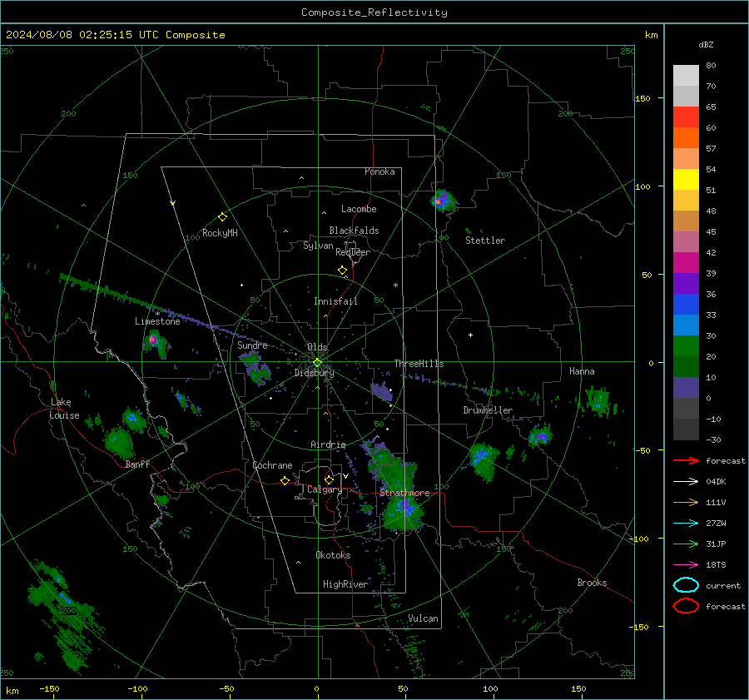Click the Limestone label
This screenshot has height=700, width=749.
pos(157,321)
